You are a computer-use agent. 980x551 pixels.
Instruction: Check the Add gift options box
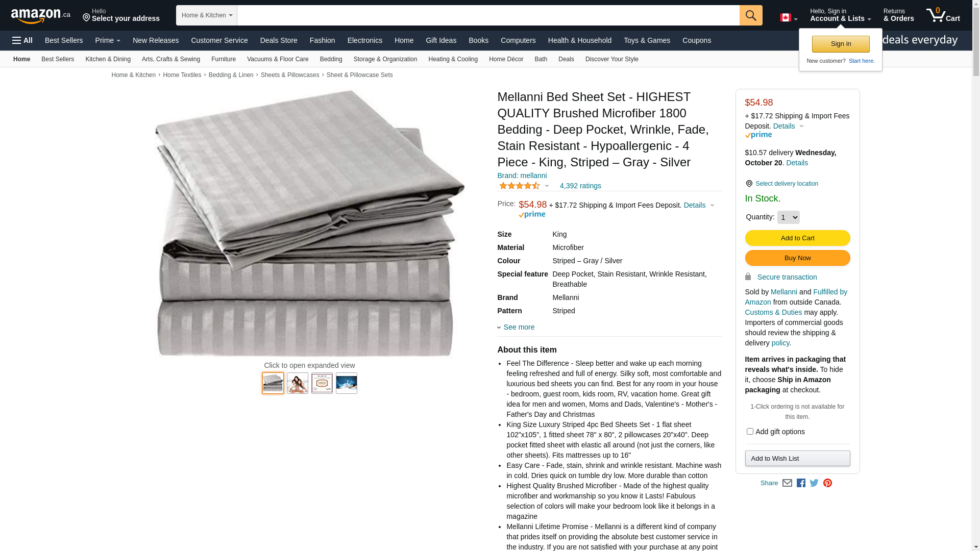pos(750,432)
